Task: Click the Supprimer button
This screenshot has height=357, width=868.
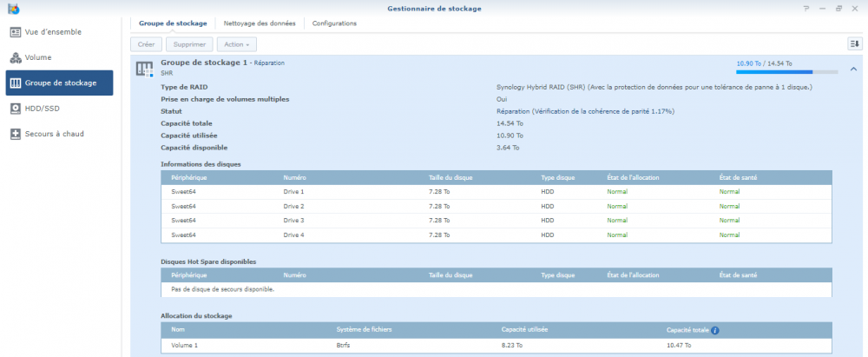Action: 189,43
